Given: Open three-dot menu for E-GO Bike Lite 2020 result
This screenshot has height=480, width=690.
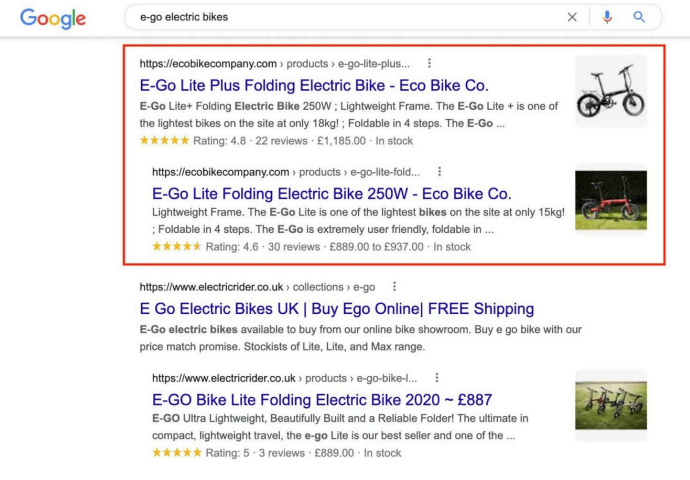Looking at the screenshot, I should click(x=438, y=379).
